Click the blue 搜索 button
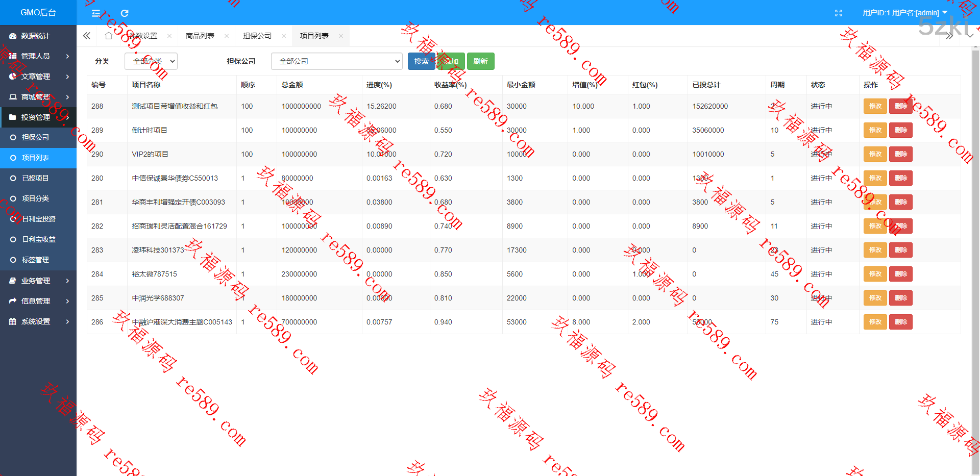Image resolution: width=980 pixels, height=476 pixels. [x=421, y=61]
